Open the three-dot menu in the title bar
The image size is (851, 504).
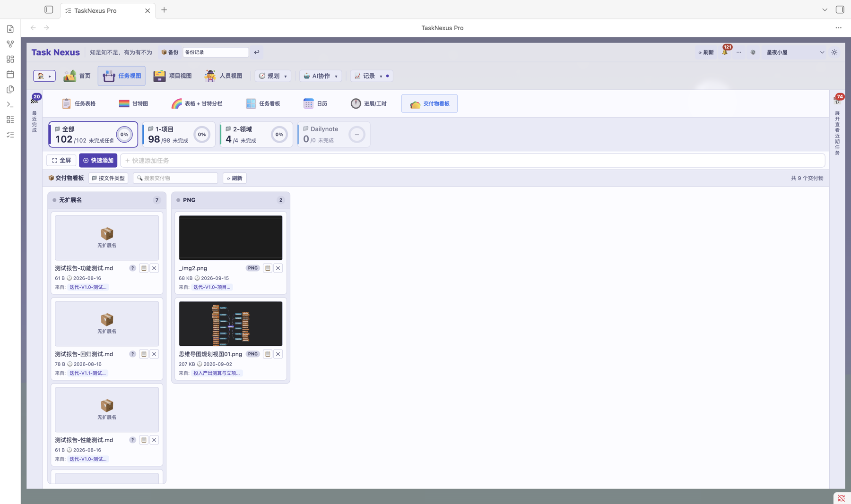click(x=839, y=28)
